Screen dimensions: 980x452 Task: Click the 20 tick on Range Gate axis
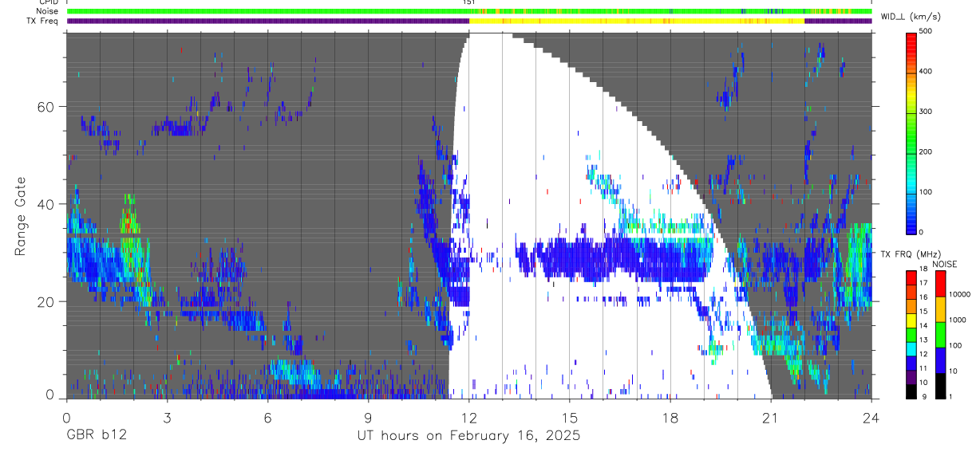(x=47, y=301)
